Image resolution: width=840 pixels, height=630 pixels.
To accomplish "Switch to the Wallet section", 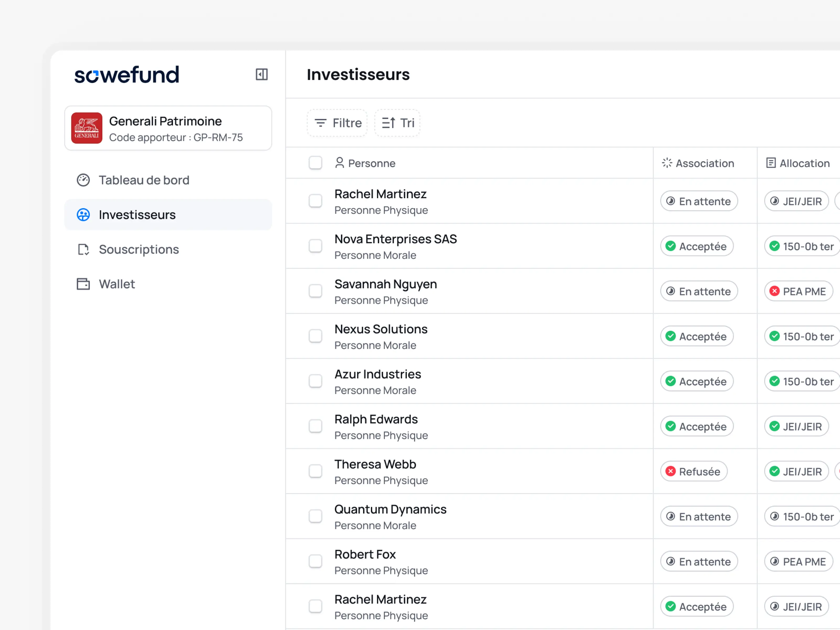I will (117, 284).
